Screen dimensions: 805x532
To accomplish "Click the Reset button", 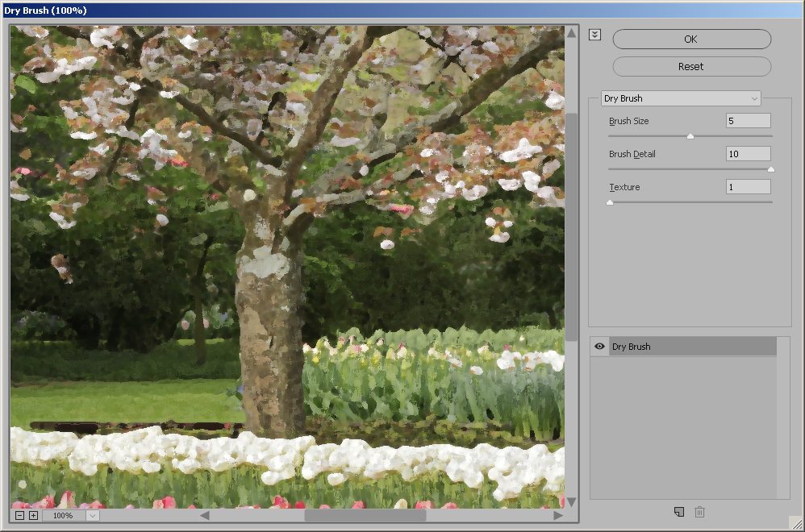I will (x=691, y=66).
